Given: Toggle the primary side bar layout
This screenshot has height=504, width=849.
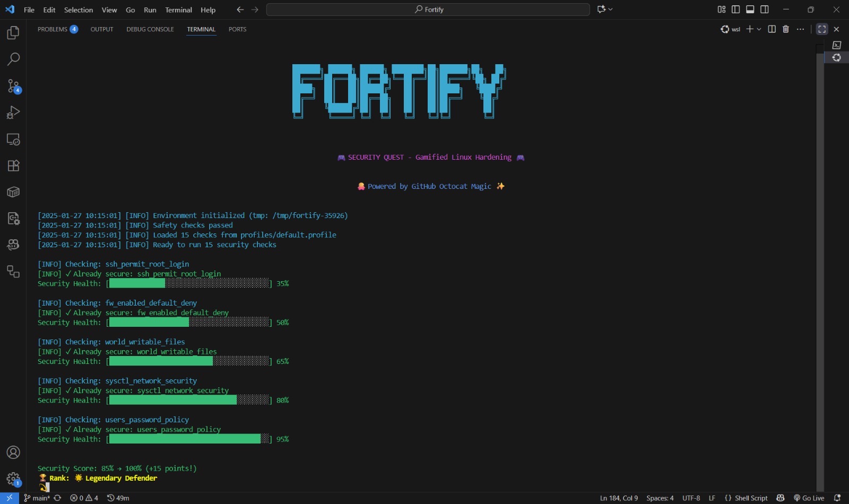Looking at the screenshot, I should (735, 10).
